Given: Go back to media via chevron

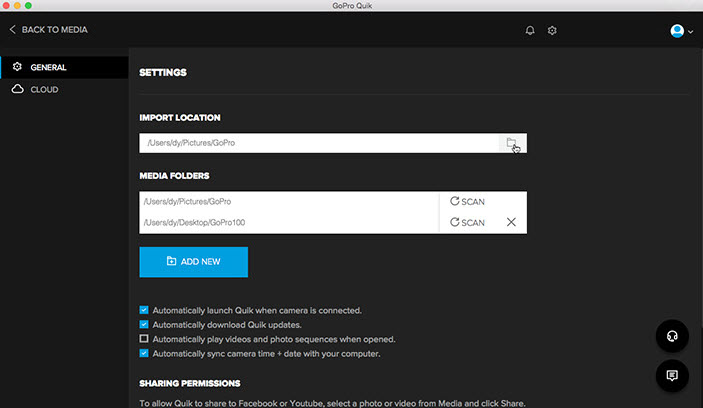Looking at the screenshot, I should [x=12, y=30].
